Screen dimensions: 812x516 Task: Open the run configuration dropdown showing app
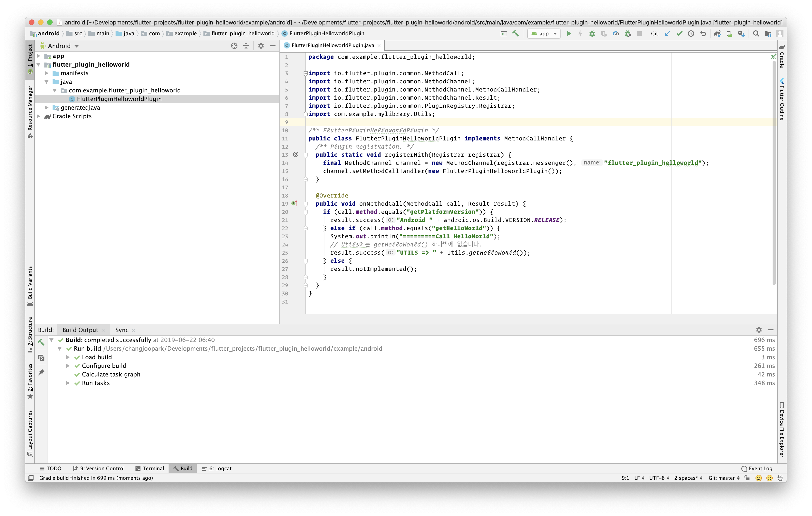[544, 33]
